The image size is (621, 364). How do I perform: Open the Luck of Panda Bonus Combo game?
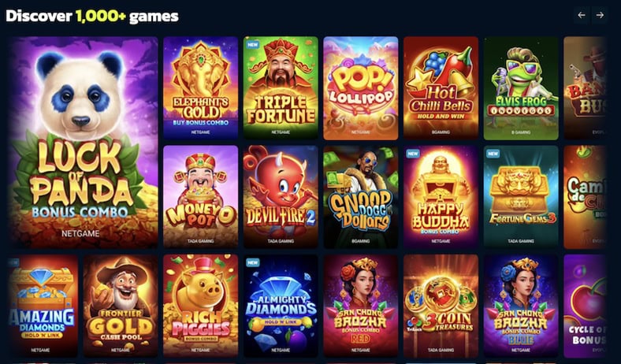tap(83, 143)
